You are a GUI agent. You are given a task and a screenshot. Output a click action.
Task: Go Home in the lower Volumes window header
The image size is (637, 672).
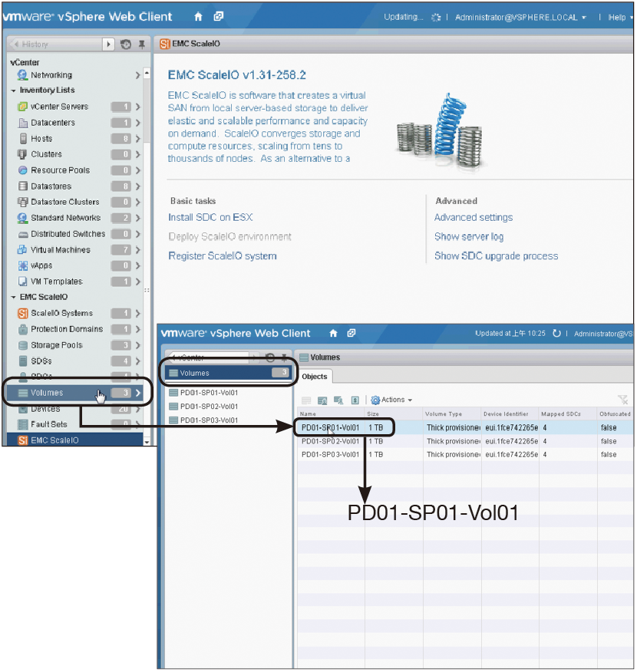point(333,334)
